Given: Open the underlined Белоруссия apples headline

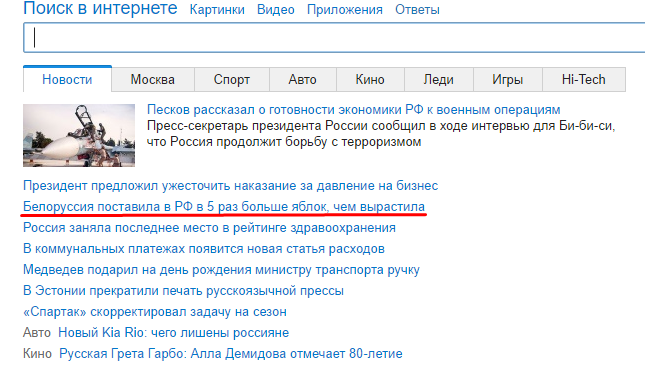Looking at the screenshot, I should point(224,207).
